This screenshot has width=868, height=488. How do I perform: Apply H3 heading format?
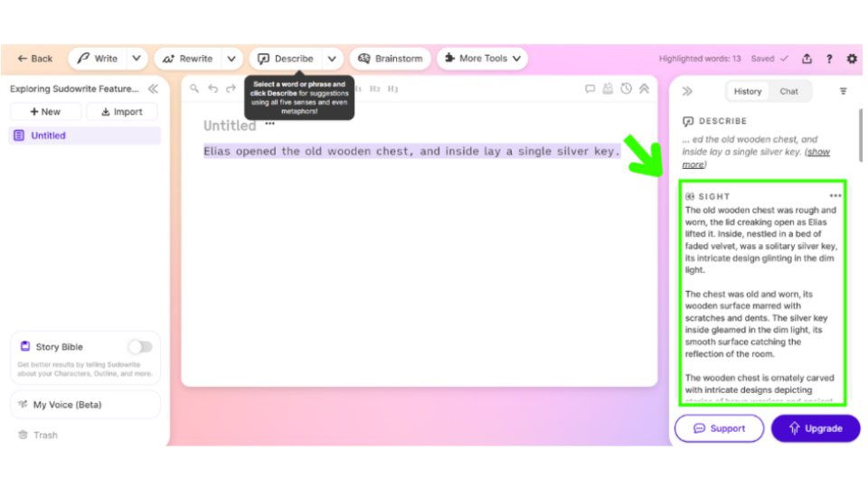(x=392, y=89)
